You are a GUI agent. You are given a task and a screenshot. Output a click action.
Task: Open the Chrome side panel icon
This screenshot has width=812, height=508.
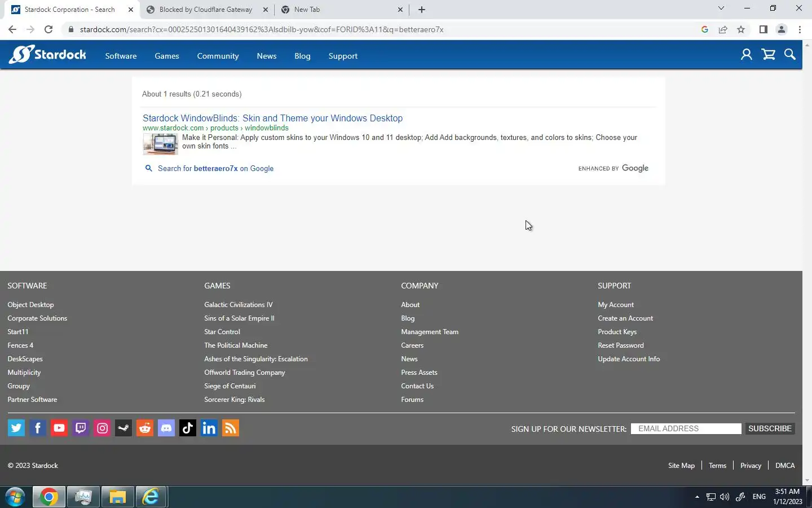click(x=763, y=29)
